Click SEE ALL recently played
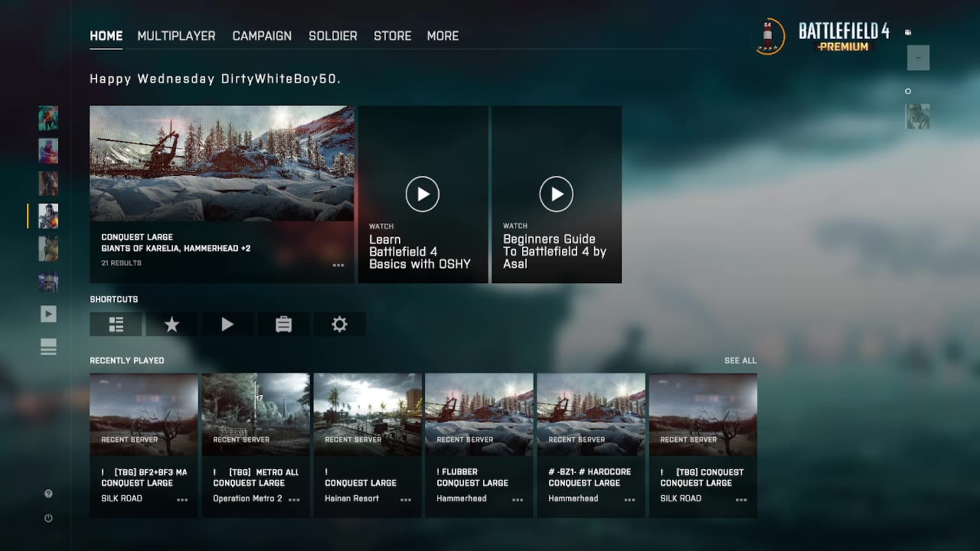 [740, 360]
